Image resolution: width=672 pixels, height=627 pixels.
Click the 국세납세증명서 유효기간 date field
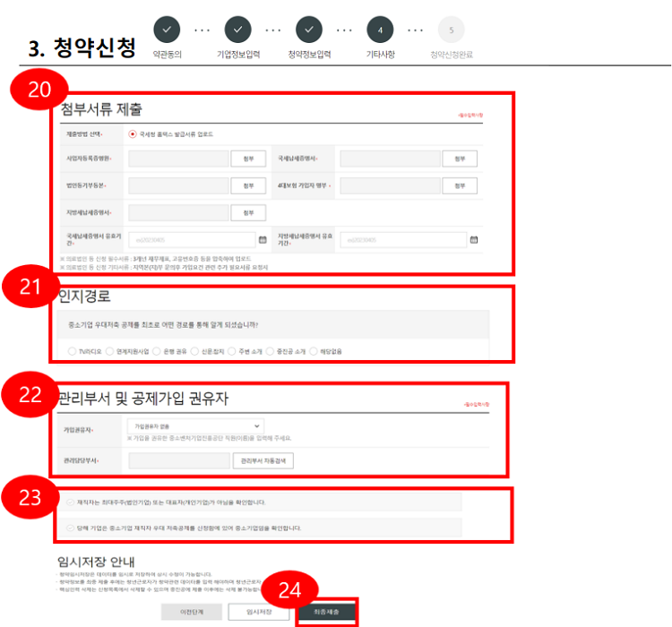(x=191, y=240)
